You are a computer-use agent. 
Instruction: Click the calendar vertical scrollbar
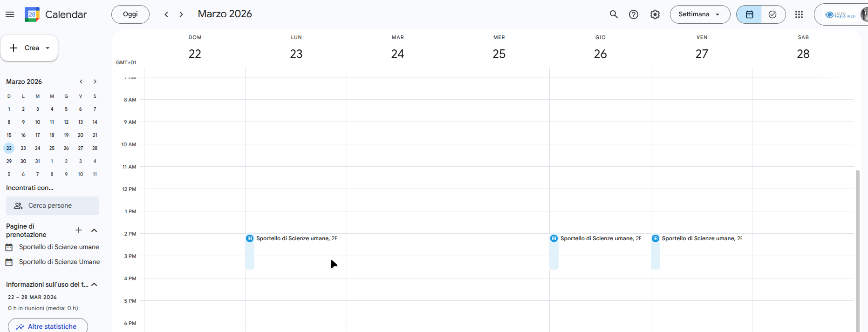(858, 251)
